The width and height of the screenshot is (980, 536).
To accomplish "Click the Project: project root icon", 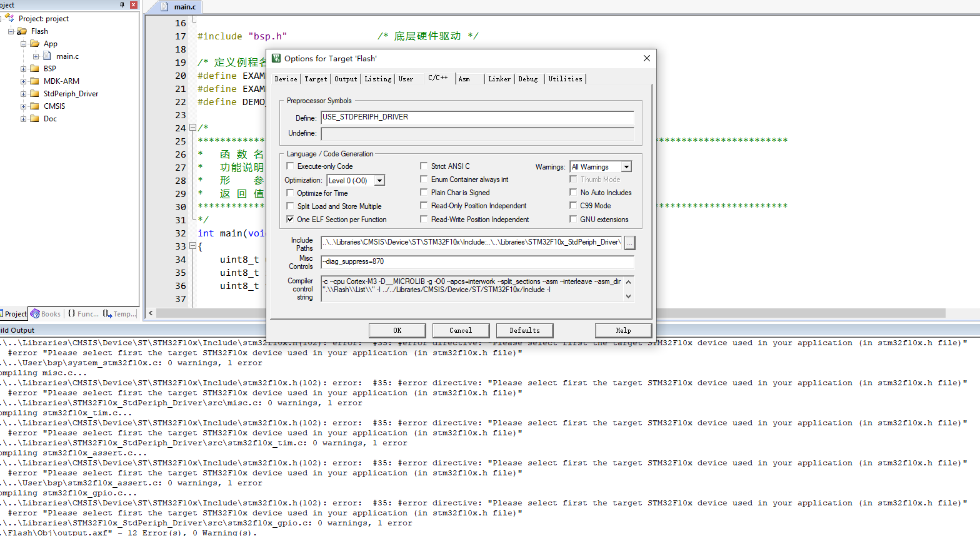I will [x=9, y=18].
